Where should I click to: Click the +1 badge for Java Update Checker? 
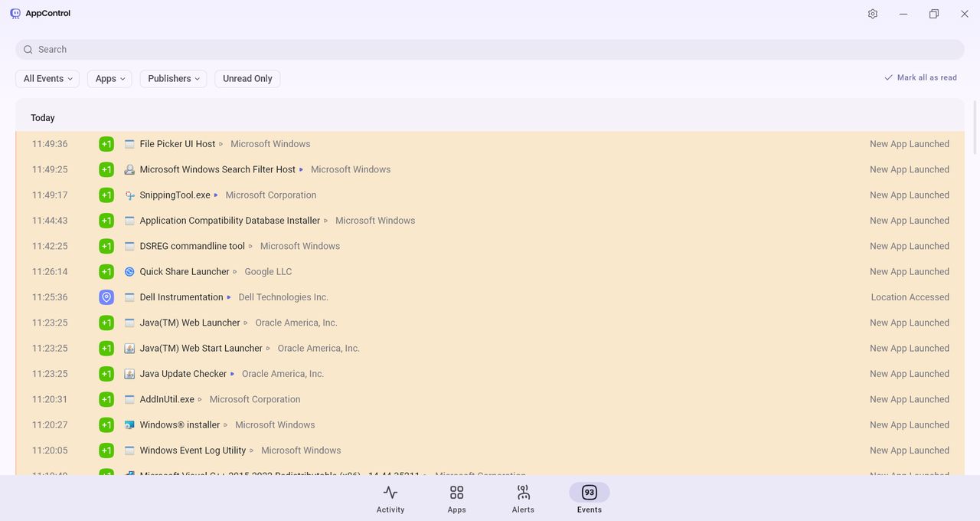coord(106,374)
